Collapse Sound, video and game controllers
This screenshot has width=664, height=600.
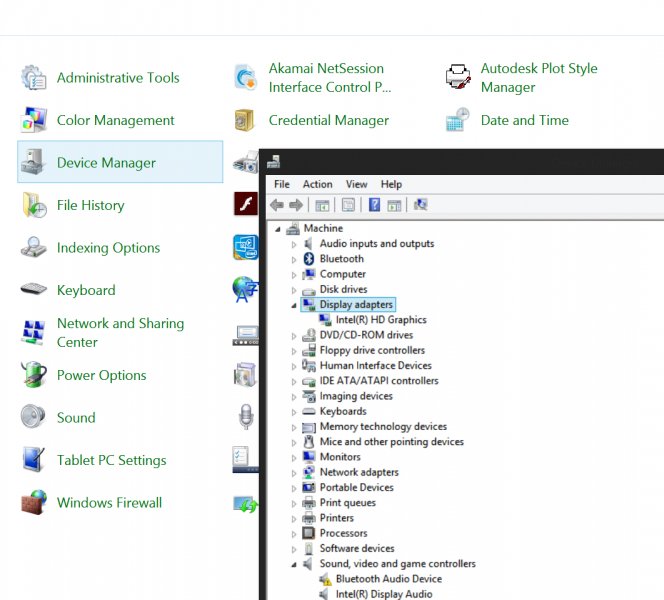(x=294, y=564)
